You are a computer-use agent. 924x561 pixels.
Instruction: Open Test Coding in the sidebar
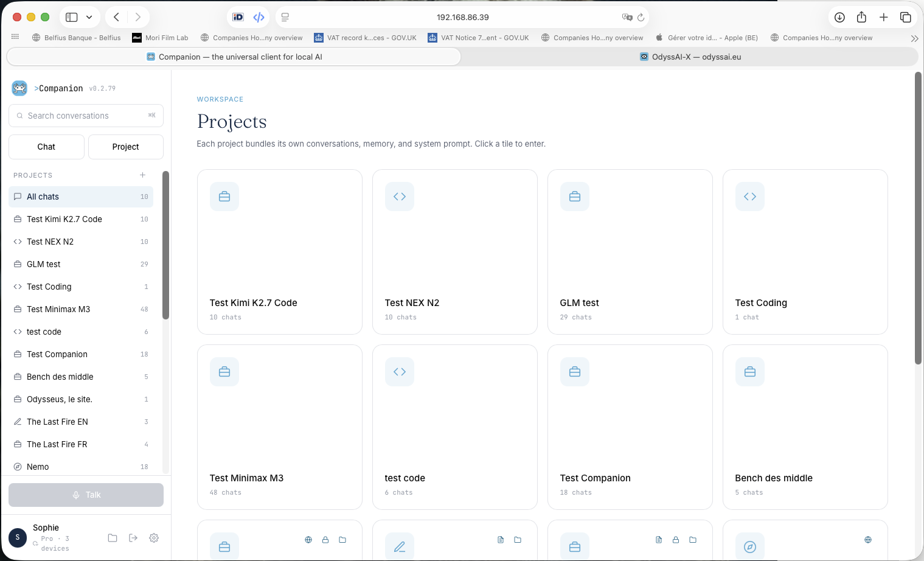[x=81, y=287]
